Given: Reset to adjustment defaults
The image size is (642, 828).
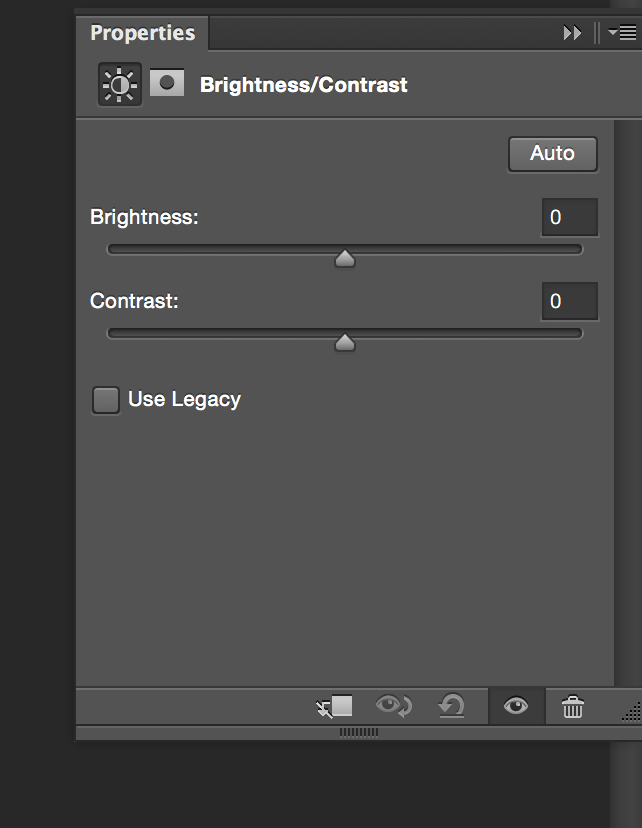Looking at the screenshot, I should tap(452, 707).
